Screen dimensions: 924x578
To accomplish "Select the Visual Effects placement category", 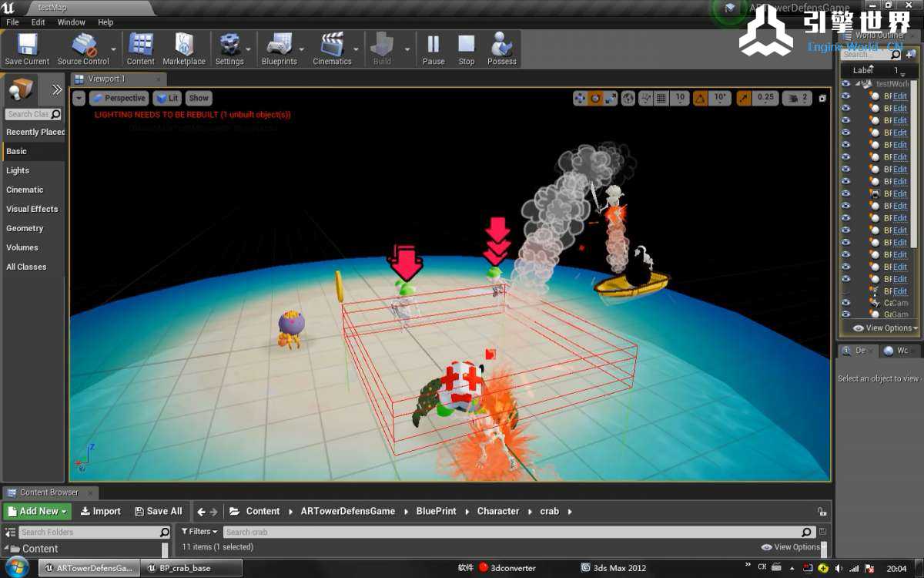I will tap(34, 209).
